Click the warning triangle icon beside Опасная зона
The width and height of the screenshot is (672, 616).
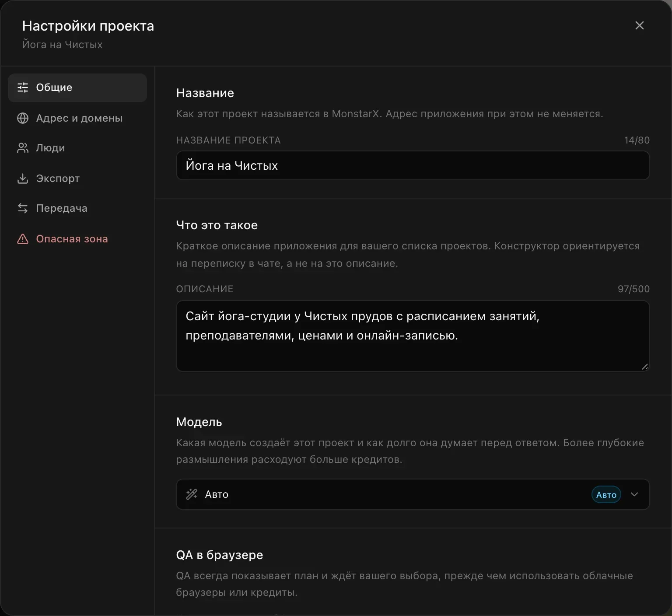click(x=23, y=239)
